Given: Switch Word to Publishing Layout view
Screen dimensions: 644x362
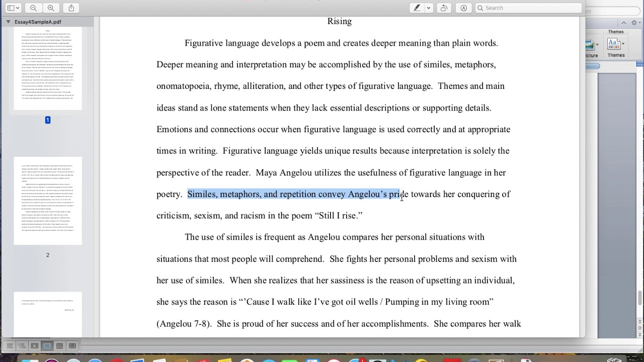Looking at the screenshot, I should coord(34,346).
